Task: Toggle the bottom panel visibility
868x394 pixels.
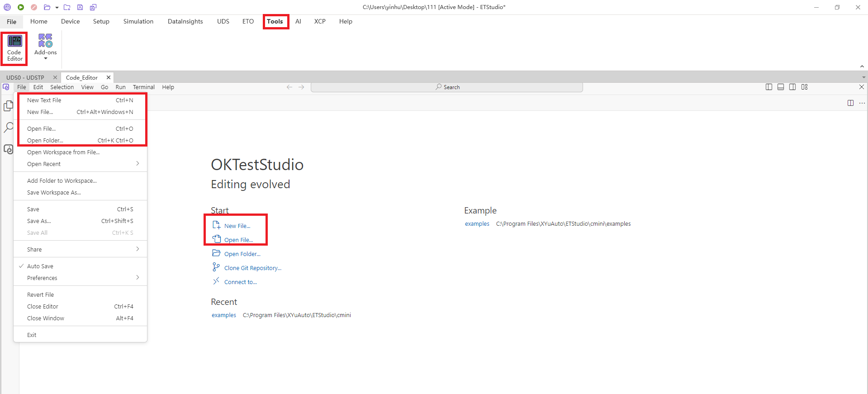Action: pos(781,87)
